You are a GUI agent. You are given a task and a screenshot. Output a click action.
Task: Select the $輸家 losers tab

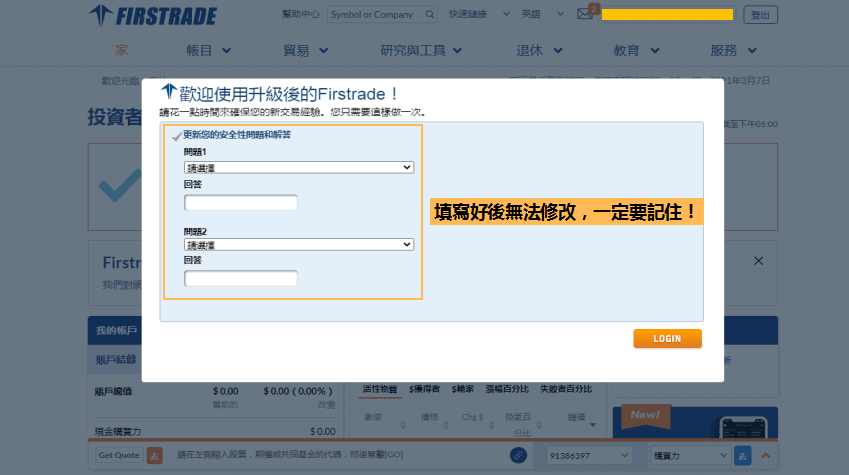[x=462, y=389]
